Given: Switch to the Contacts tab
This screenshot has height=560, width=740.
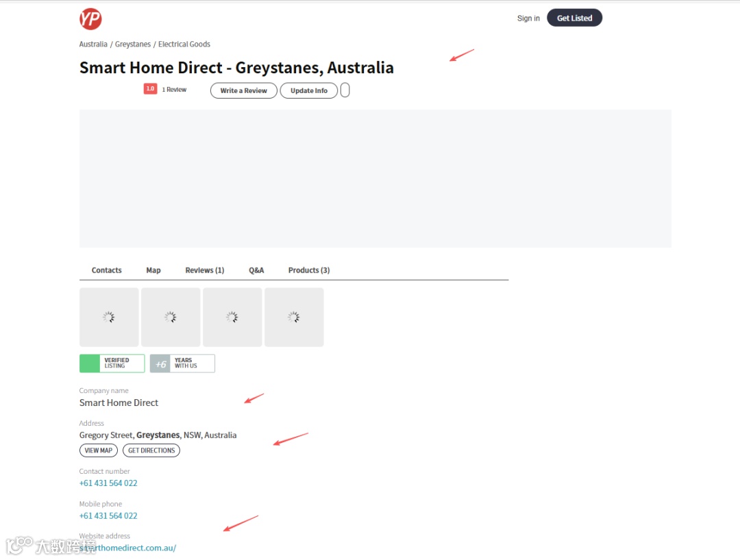Looking at the screenshot, I should click(107, 270).
